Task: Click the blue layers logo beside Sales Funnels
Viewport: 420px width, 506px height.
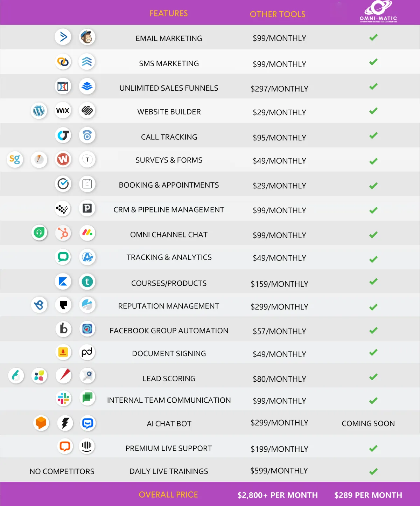Action: pyautogui.click(x=87, y=86)
